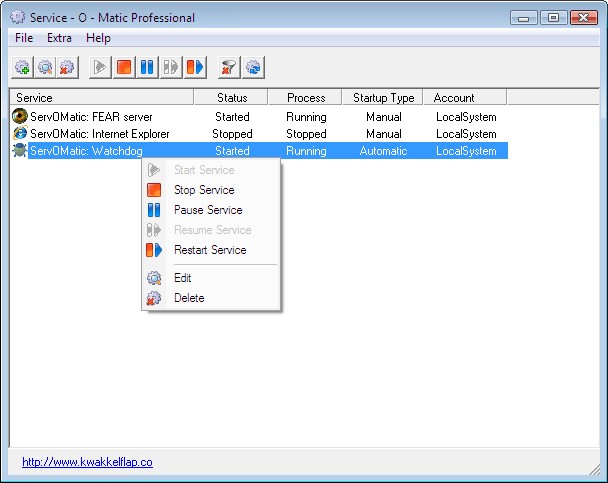
Task: Select the ServOMatic: Internet Explorer row
Action: point(100,134)
